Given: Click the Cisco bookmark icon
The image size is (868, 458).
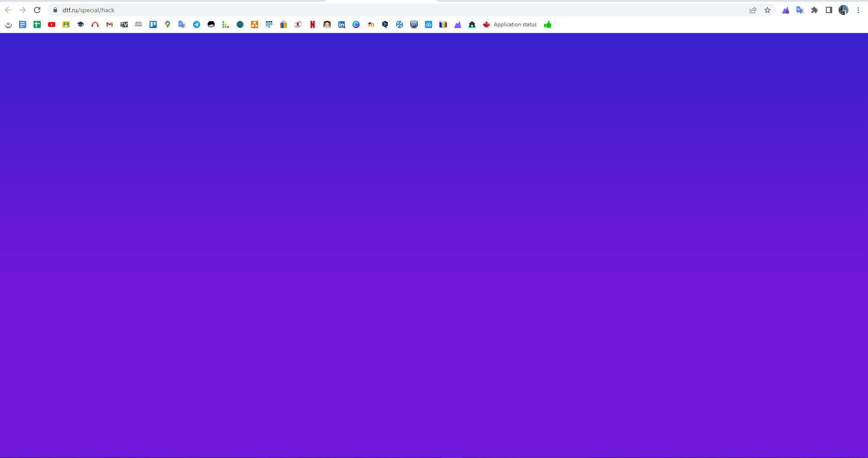Looking at the screenshot, I should click(x=139, y=24).
